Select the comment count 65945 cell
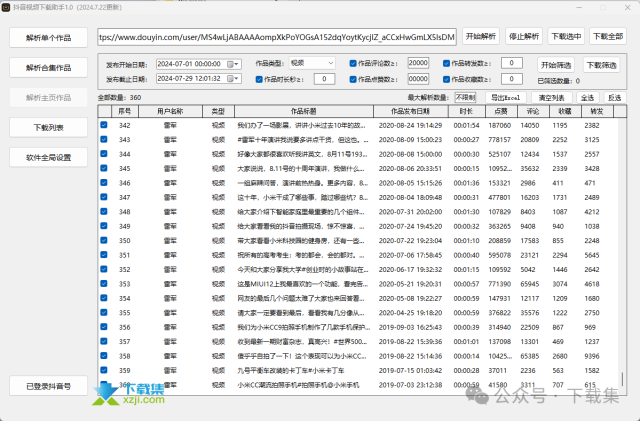Viewport: 640px width, 421px height. (x=530, y=284)
